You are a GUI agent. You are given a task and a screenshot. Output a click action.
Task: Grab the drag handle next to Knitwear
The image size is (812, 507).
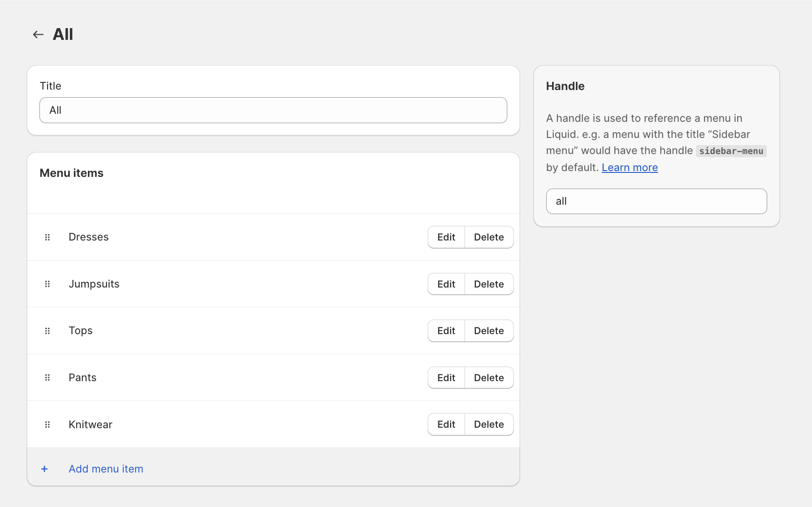47,424
